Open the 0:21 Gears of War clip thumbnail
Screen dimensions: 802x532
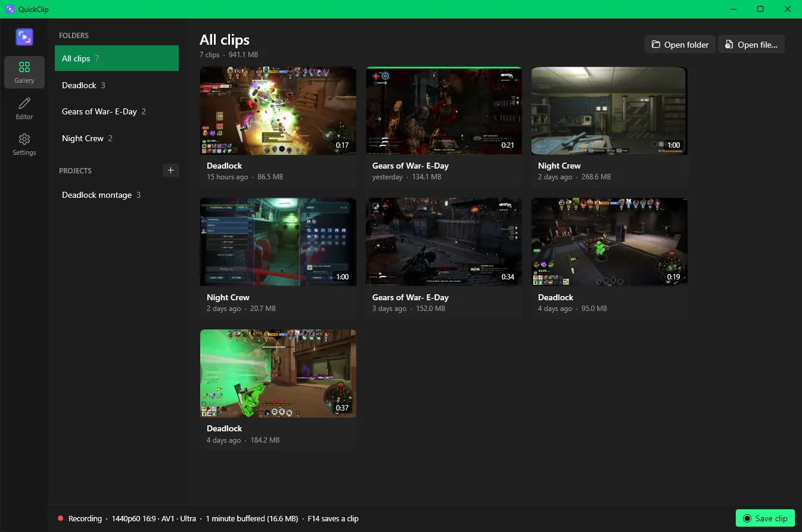point(444,111)
